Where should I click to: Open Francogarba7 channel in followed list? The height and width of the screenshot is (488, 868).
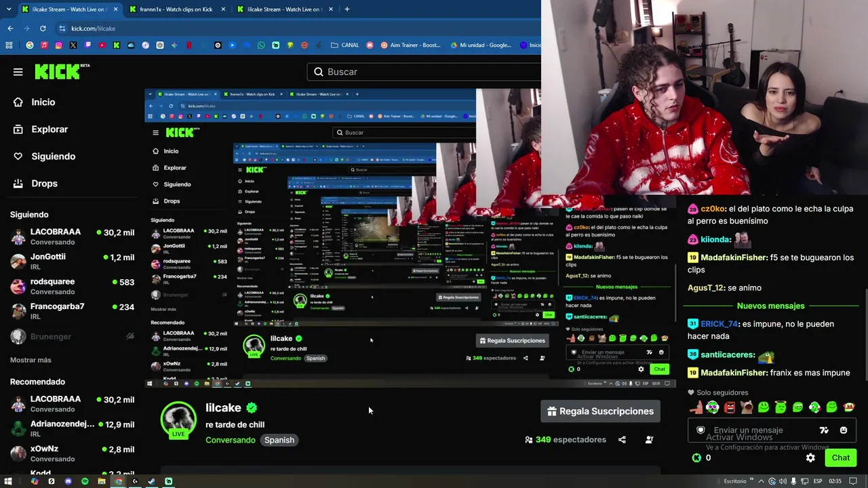tap(72, 311)
